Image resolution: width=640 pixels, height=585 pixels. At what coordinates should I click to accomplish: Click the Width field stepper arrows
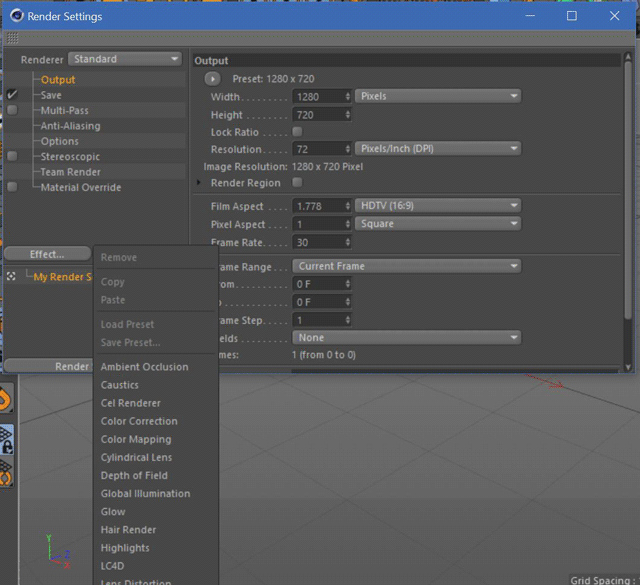coord(348,97)
